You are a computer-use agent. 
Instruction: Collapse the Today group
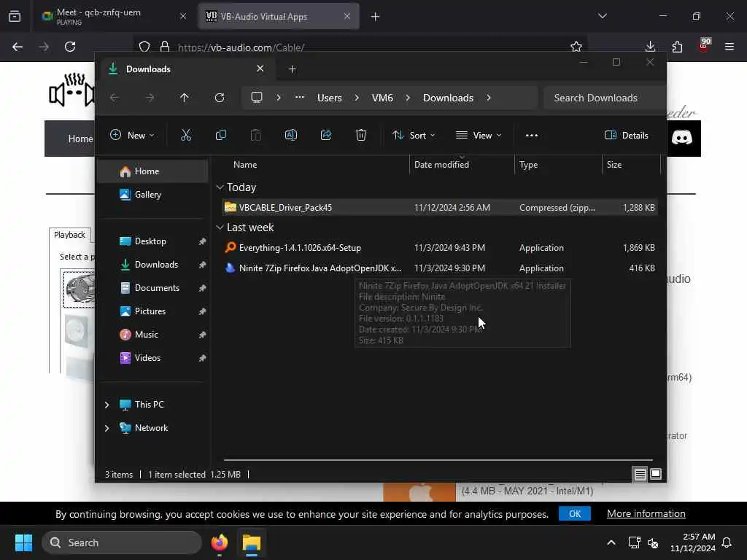[x=220, y=187]
